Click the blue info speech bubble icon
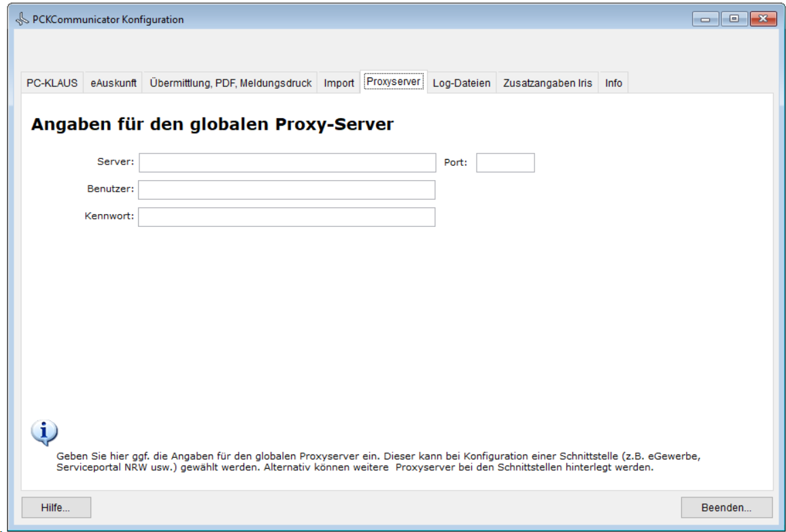Image resolution: width=786 pixels, height=532 pixels. pos(44,432)
